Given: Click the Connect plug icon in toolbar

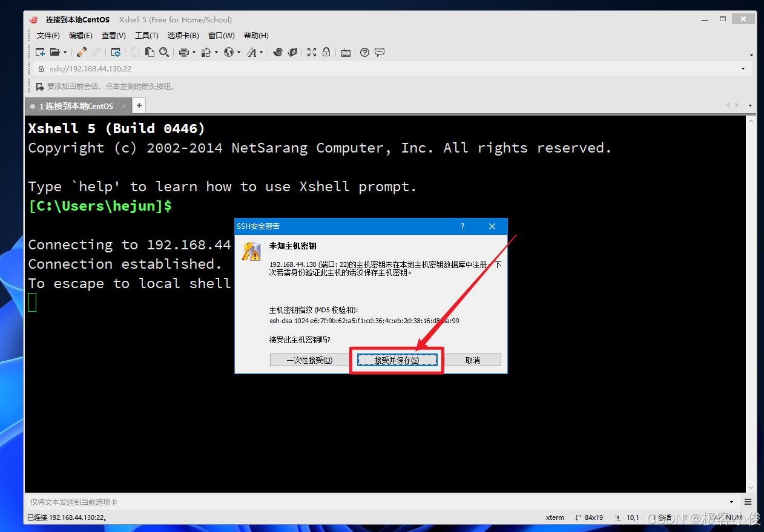Looking at the screenshot, I should click(x=81, y=53).
